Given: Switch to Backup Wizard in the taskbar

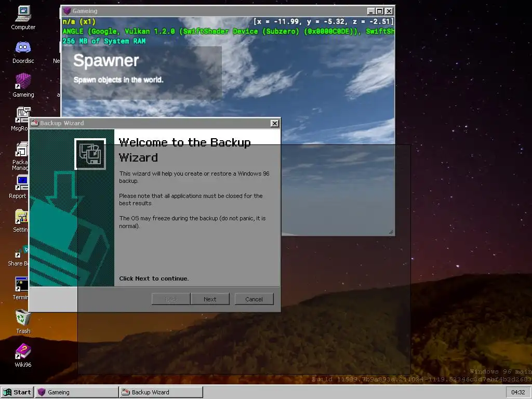Looking at the screenshot, I should [x=161, y=392].
